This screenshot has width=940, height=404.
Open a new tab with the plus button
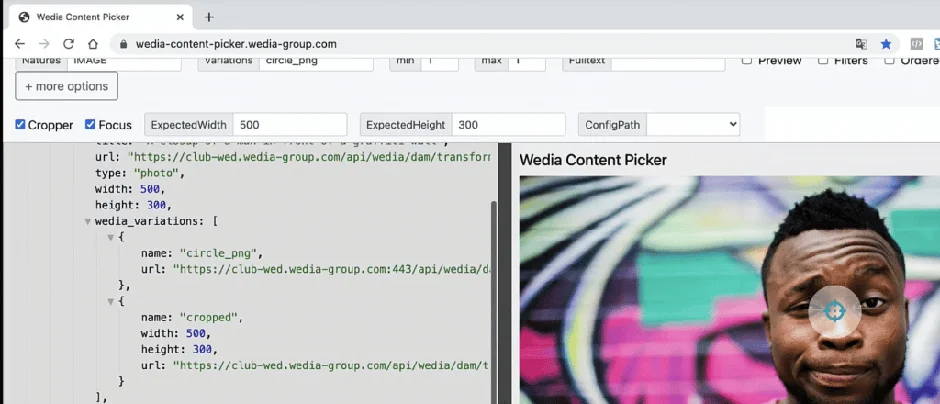[x=209, y=17]
